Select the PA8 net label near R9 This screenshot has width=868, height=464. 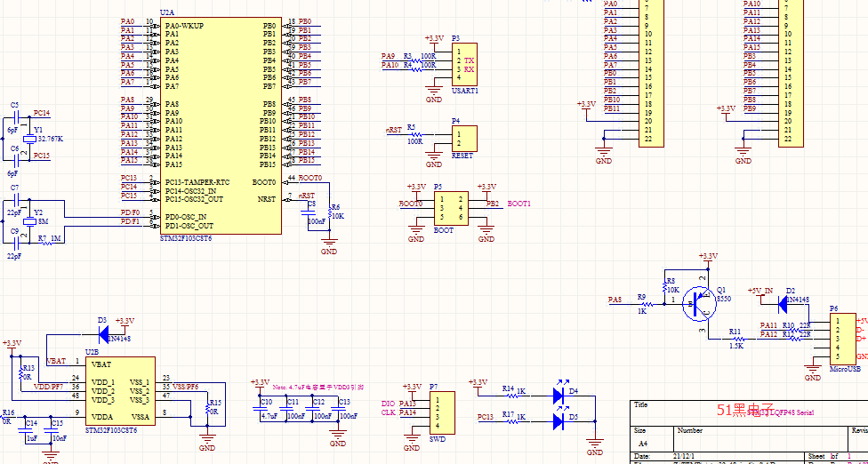pos(615,300)
